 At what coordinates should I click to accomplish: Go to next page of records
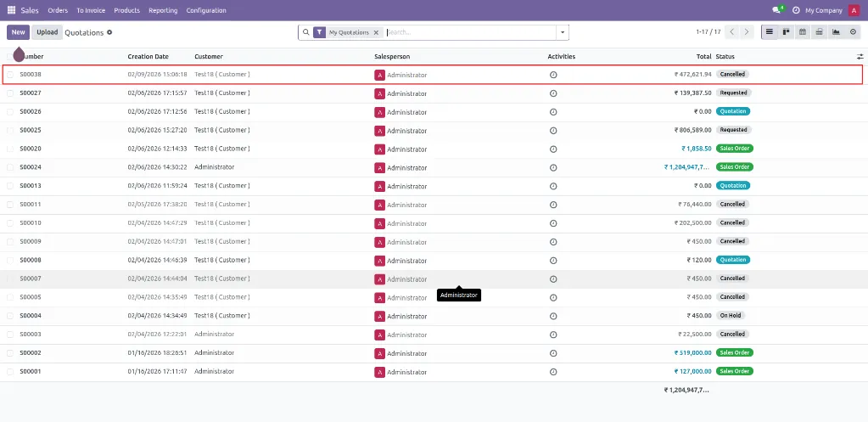[747, 32]
